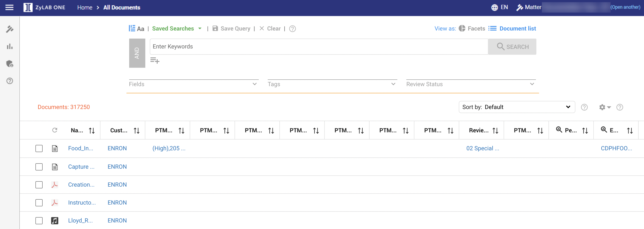Refresh the document list with reload icon
This screenshot has width=644, height=229.
(x=55, y=130)
